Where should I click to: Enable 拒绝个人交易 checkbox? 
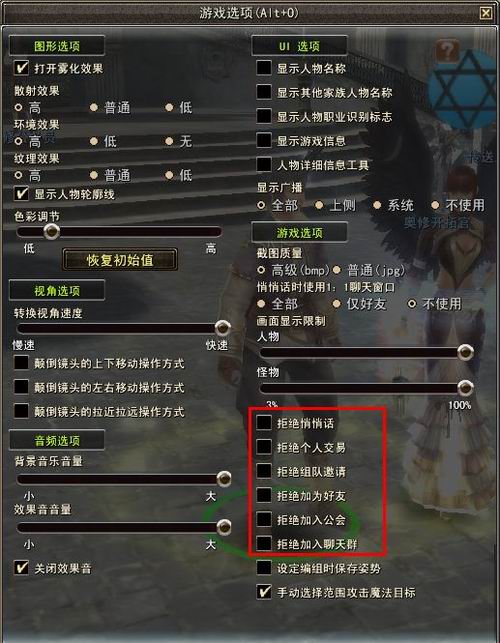[x=264, y=447]
